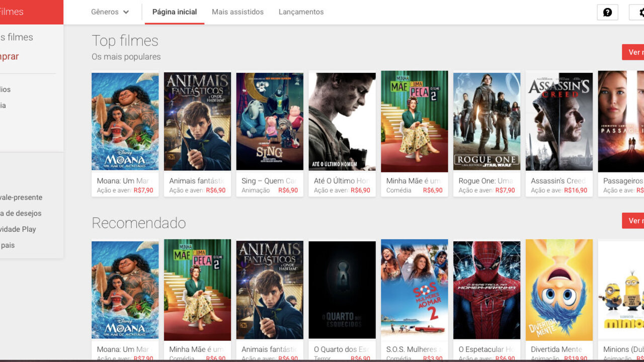Open the Minions poster
Viewport: 644px width, 362px height.
621,290
